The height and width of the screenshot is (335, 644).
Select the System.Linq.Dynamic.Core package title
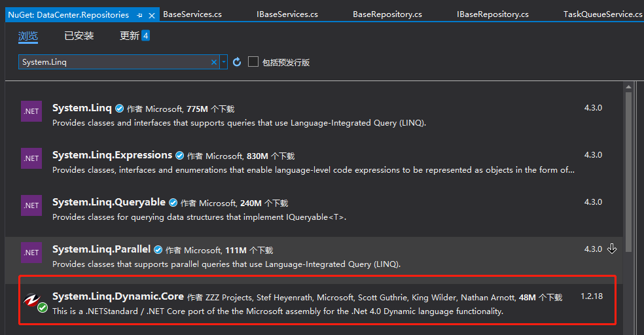pos(118,296)
